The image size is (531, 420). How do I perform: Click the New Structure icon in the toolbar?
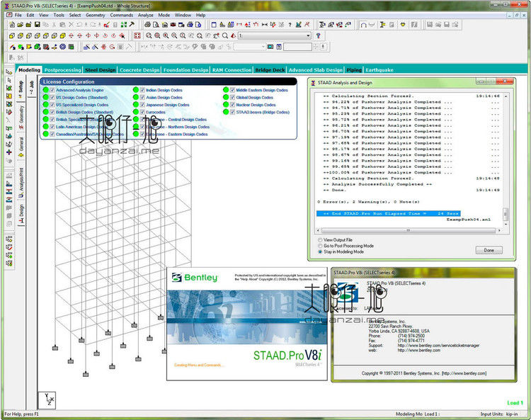[x=12, y=25]
